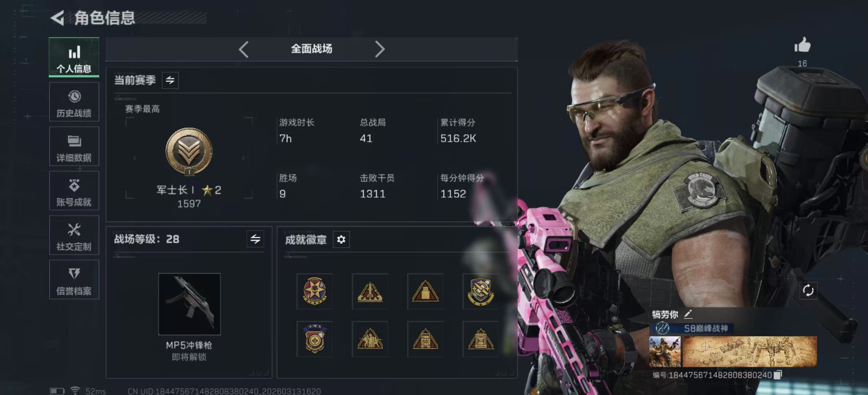Toggle the battlefield level swap button

(x=255, y=239)
